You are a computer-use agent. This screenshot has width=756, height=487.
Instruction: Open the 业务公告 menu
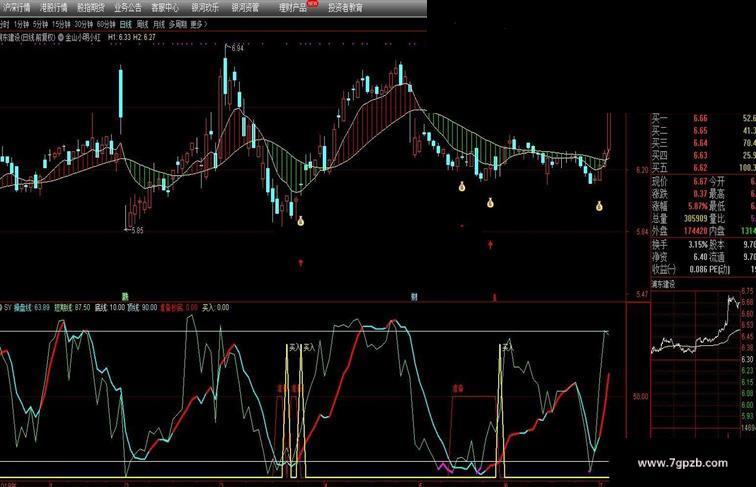[128, 7]
